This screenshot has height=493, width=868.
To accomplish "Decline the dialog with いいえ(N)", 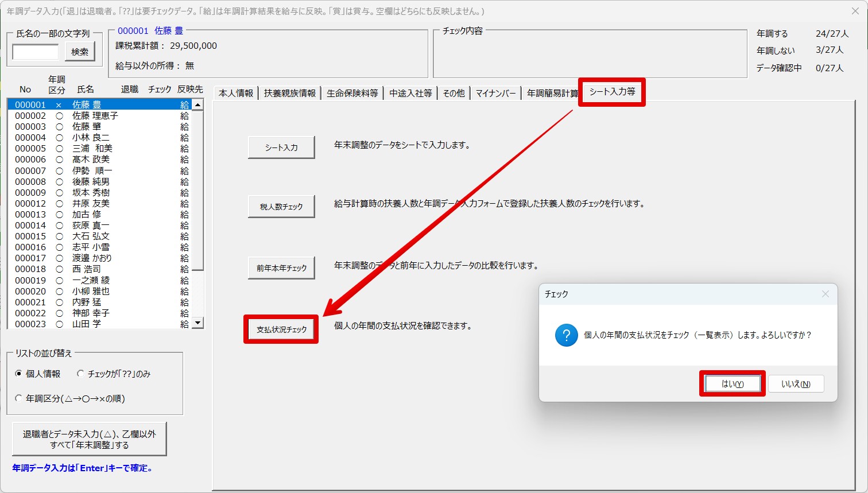I will [796, 384].
